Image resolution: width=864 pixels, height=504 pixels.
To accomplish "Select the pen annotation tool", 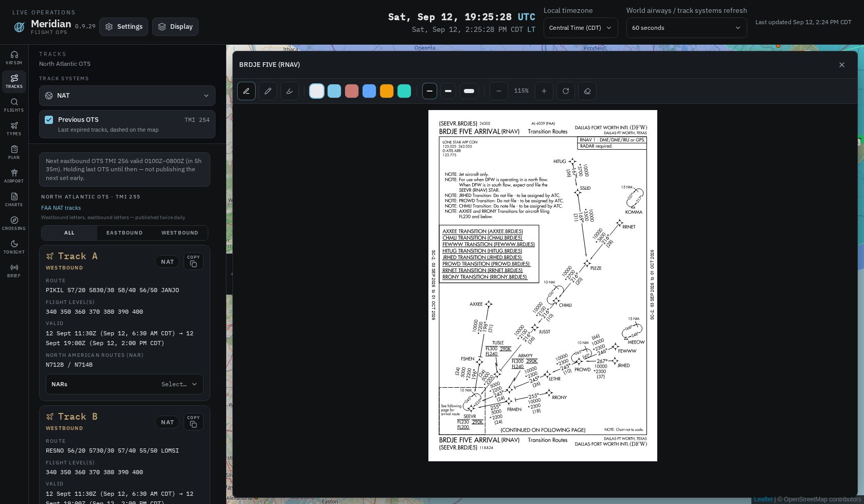I will [246, 91].
